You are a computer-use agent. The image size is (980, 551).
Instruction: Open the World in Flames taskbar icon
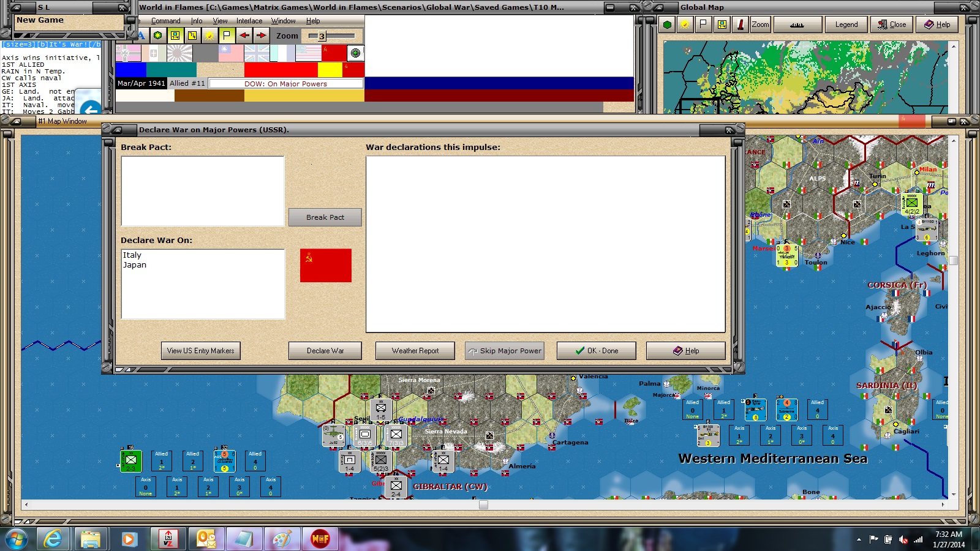click(x=320, y=539)
